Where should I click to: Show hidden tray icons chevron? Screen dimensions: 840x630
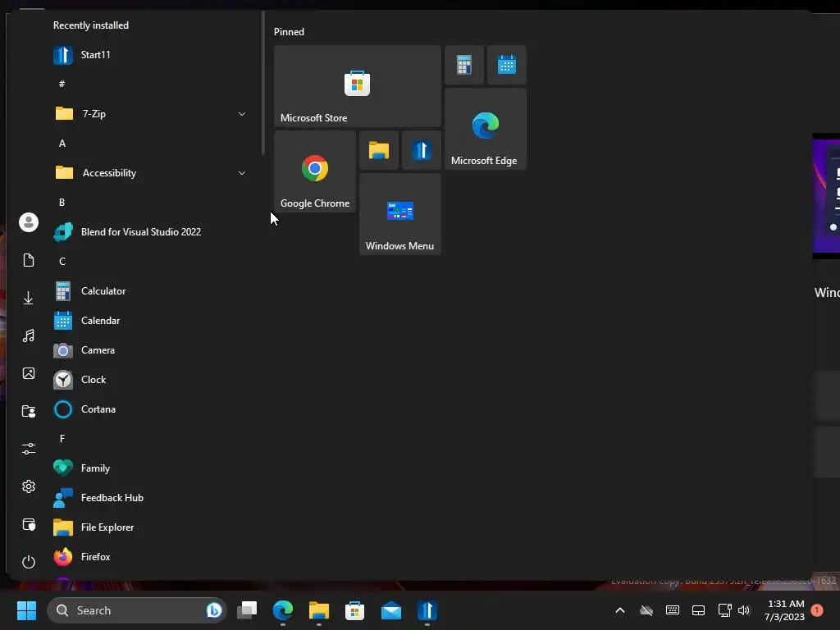pyautogui.click(x=620, y=610)
